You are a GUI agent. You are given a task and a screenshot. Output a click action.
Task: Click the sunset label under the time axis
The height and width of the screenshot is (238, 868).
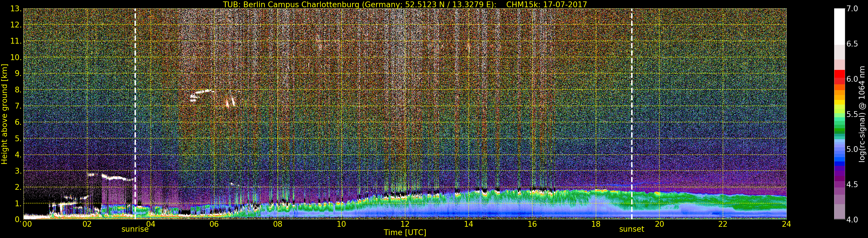coord(631,229)
